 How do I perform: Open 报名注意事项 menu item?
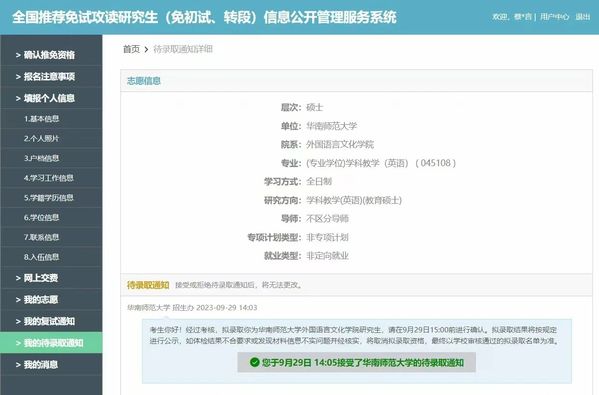(51, 77)
